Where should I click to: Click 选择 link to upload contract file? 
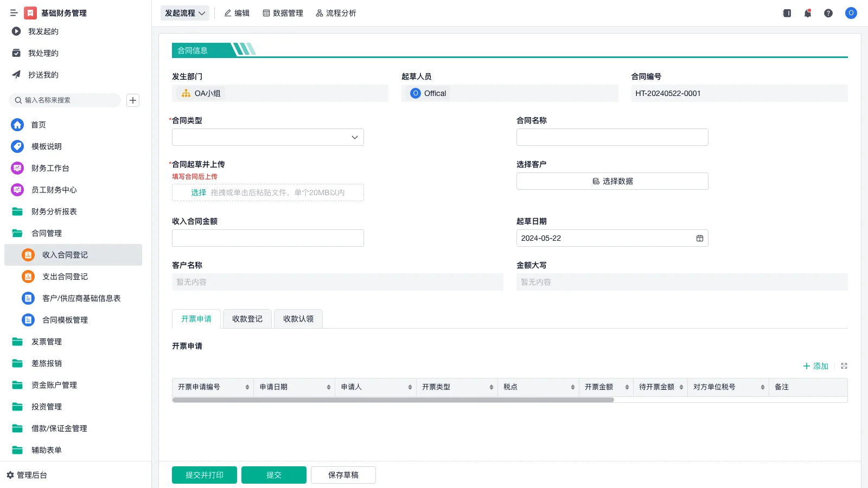(x=199, y=192)
